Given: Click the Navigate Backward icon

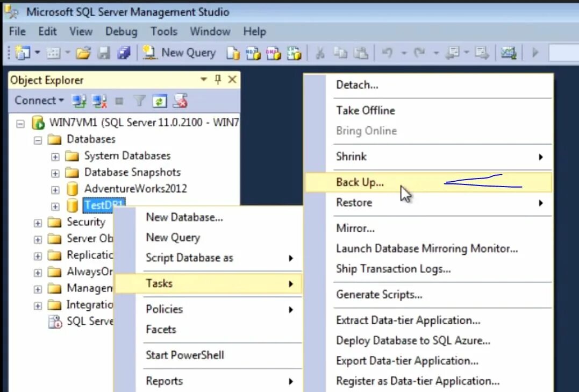Looking at the screenshot, I should [x=453, y=53].
